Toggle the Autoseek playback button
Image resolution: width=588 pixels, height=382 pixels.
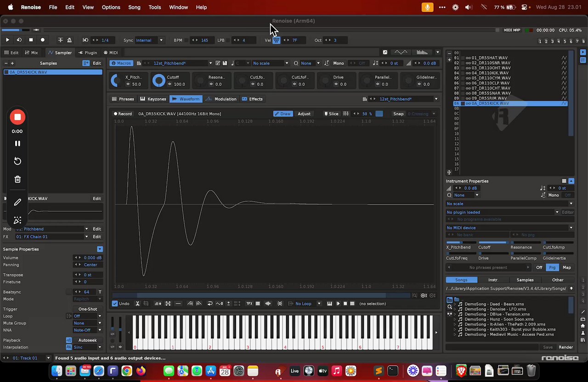click(x=87, y=340)
